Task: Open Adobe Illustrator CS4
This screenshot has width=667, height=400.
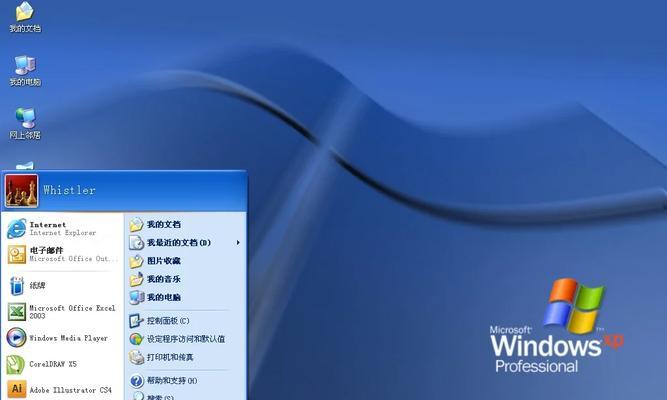Action: point(63,389)
